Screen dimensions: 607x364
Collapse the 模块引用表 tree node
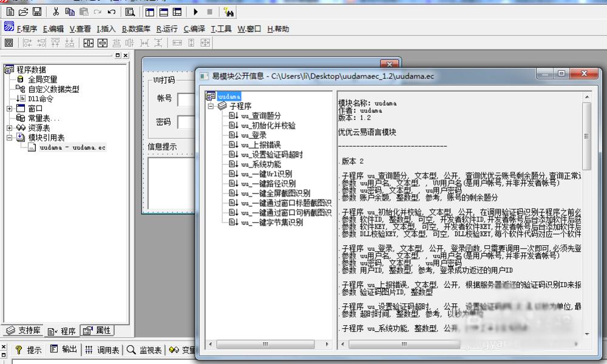(10, 138)
